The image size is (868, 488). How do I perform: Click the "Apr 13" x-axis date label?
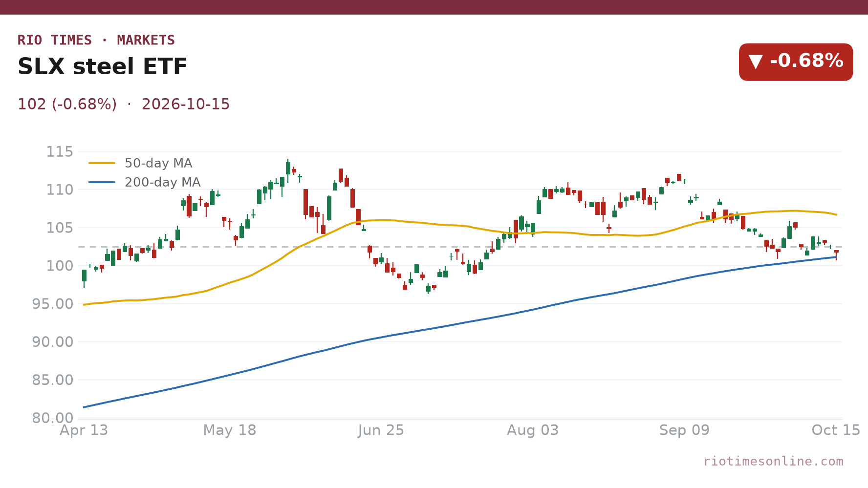pos(84,430)
